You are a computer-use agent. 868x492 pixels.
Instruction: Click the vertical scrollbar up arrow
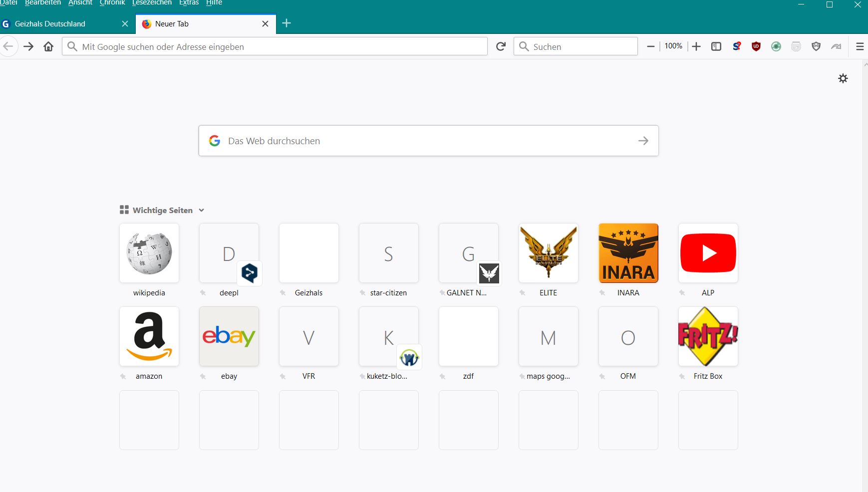(865, 64)
